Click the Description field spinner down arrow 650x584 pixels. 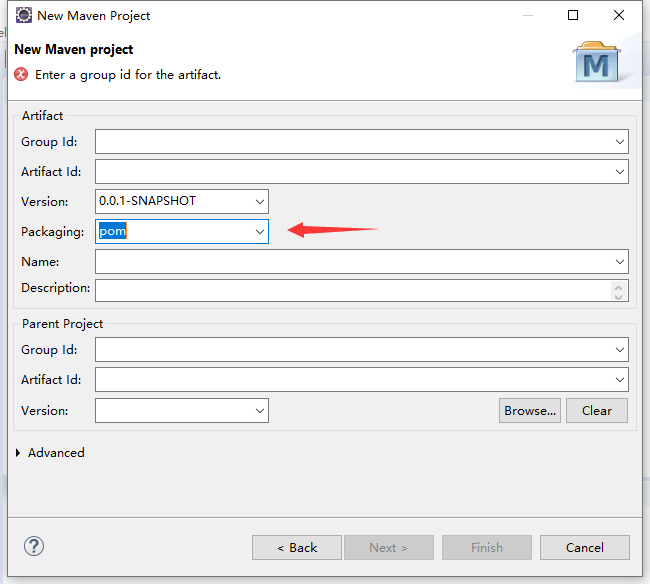[618, 296]
